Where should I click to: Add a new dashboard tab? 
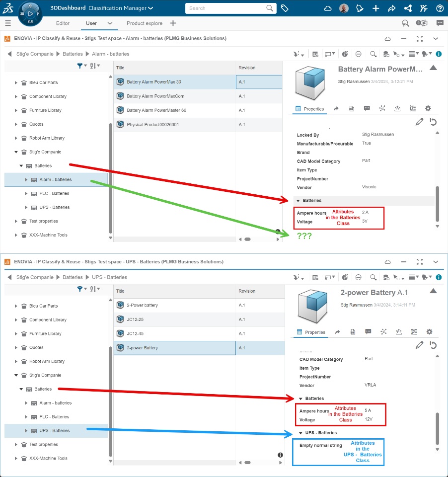coord(173,23)
